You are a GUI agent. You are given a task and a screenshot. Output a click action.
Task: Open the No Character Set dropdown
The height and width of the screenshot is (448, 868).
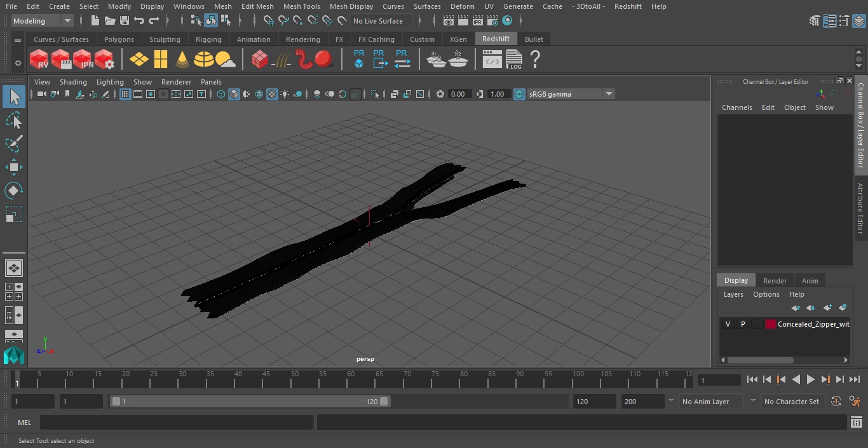coord(792,402)
